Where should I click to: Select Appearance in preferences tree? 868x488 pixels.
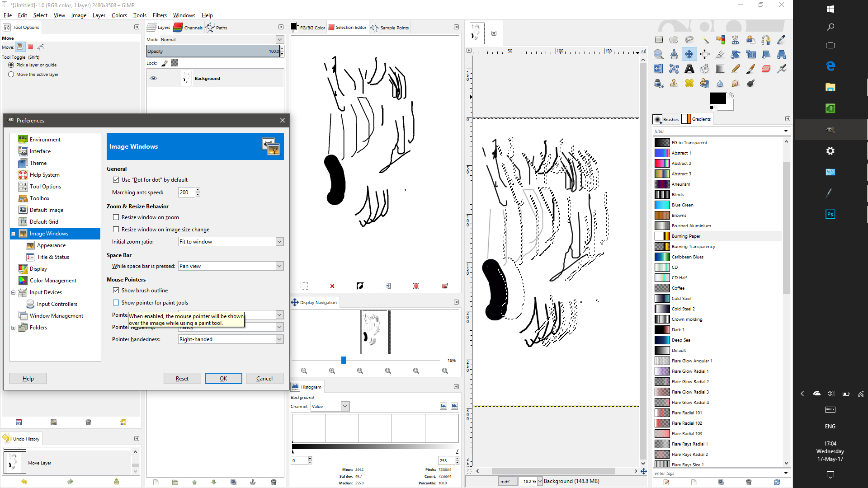pos(51,245)
